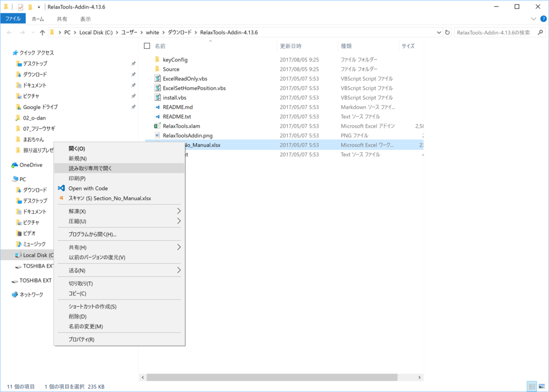Select the ExcelSetHomePosition.vbs script icon

158,88
